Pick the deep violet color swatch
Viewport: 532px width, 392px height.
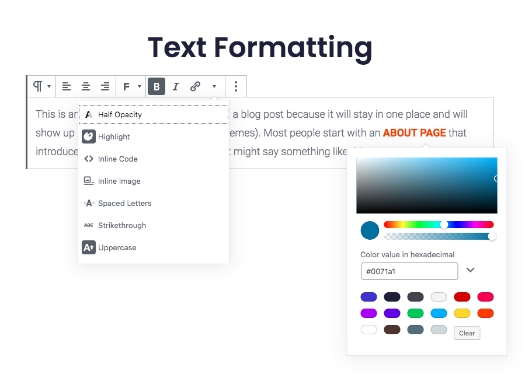coord(392,313)
